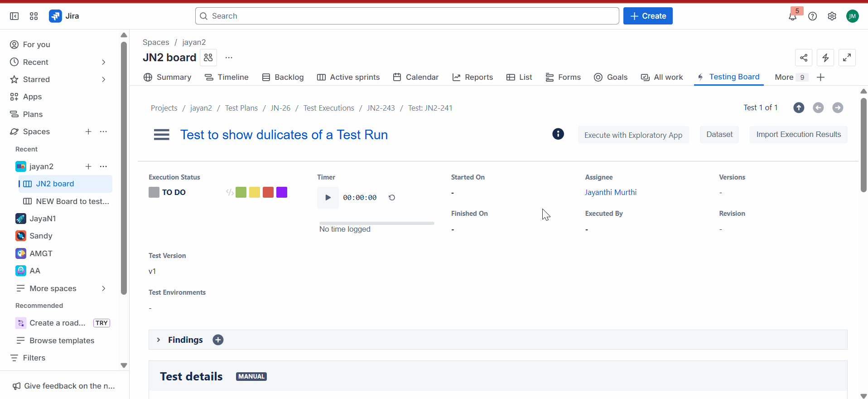Click the automation lightning bolt icon
The width and height of the screenshot is (868, 399).
(825, 58)
